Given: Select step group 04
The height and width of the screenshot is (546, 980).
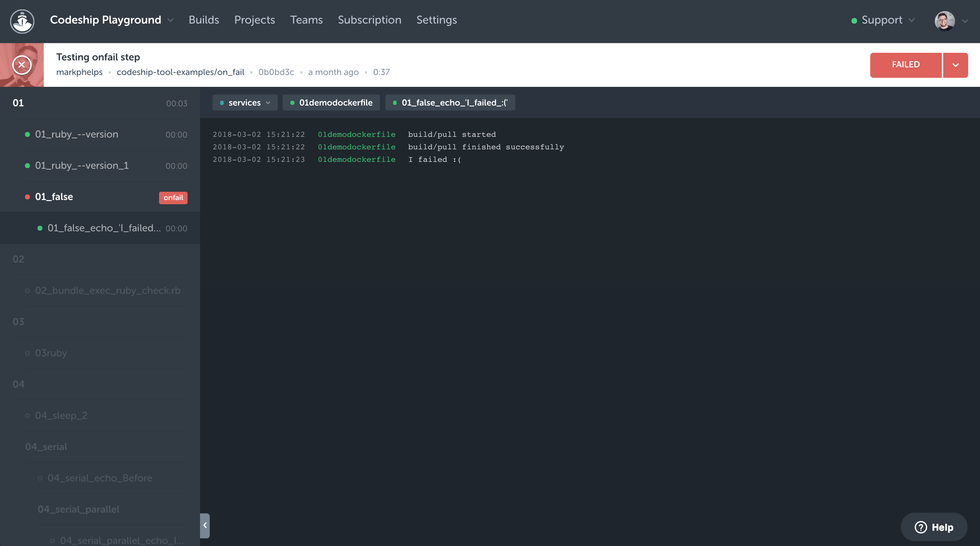Looking at the screenshot, I should pyautogui.click(x=100, y=384).
